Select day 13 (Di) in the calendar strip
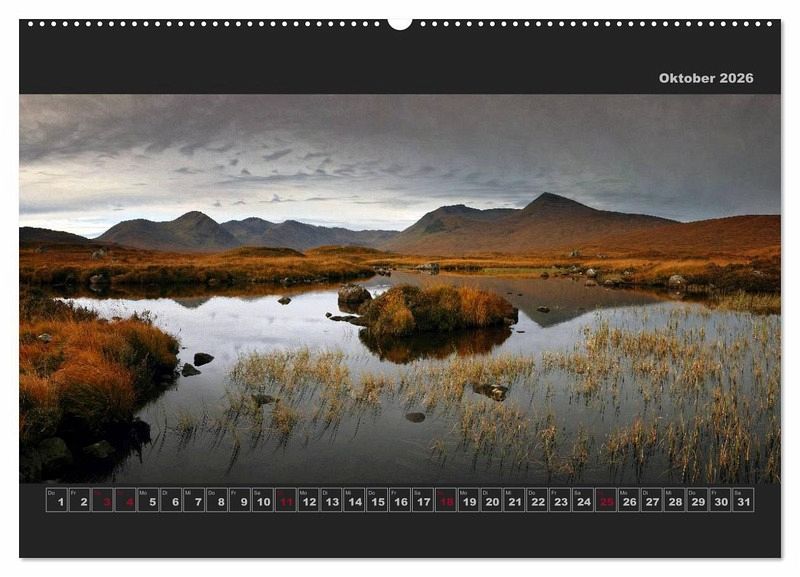Screen dimensions: 800x577 [x=332, y=500]
